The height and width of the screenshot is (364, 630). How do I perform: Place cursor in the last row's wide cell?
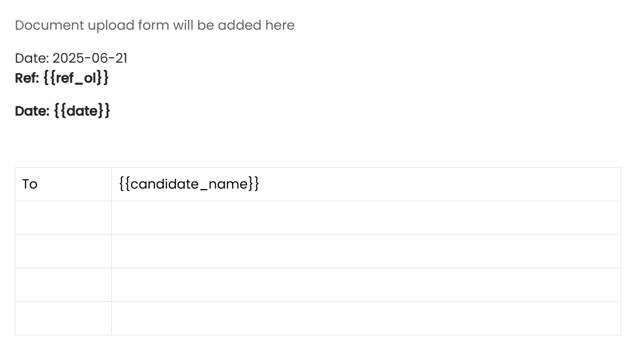tap(366, 318)
